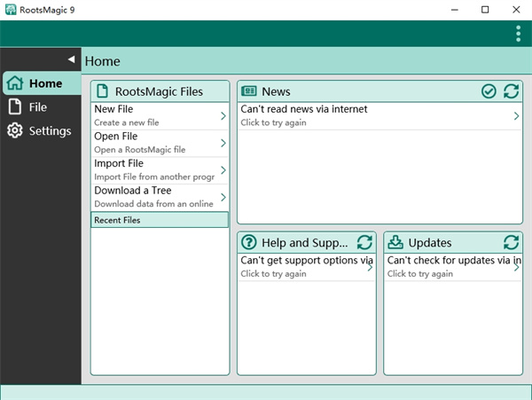Click the News checkmark circle icon
The width and height of the screenshot is (532, 400).
[489, 91]
